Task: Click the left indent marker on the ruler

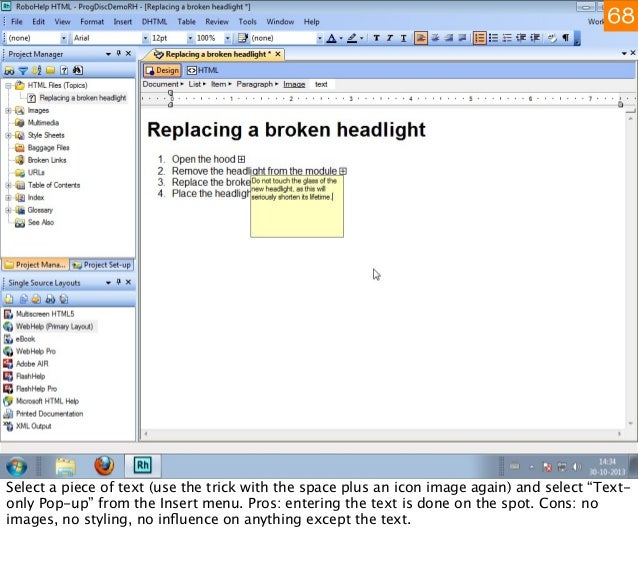Action: click(x=170, y=105)
